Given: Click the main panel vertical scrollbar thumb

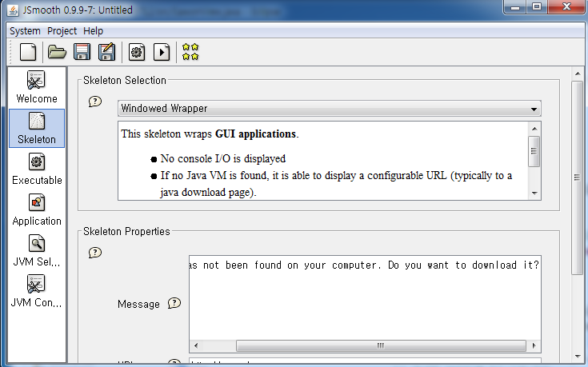Looking at the screenshot, I should (578, 178).
